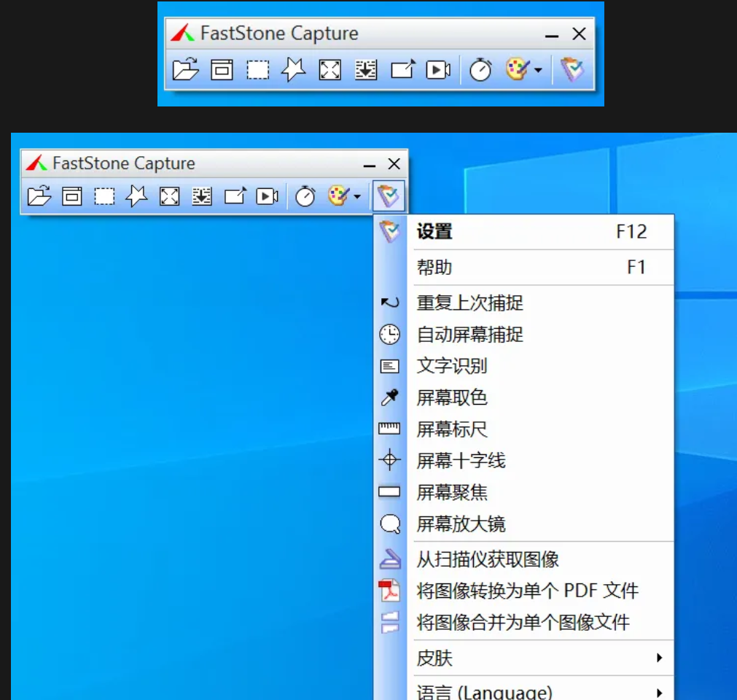737x700 pixels.
Task: Select 重复上次捕捉 menu item
Action: (x=523, y=303)
